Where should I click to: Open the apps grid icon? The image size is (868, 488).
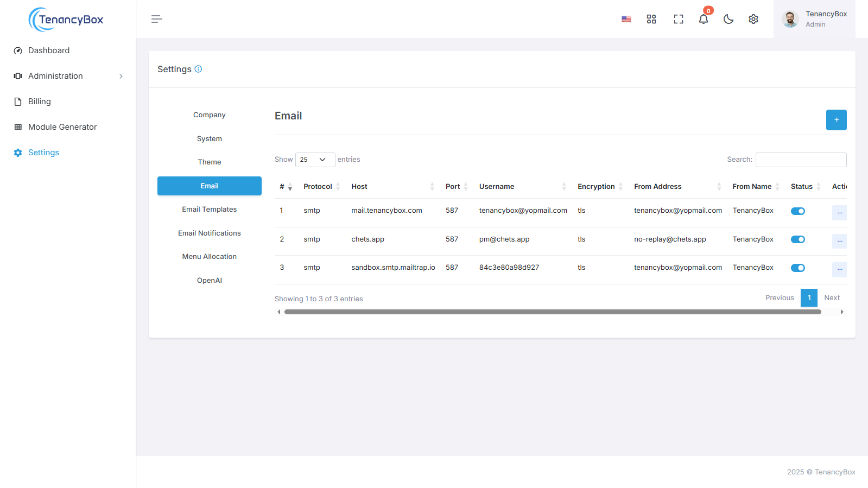click(x=651, y=19)
